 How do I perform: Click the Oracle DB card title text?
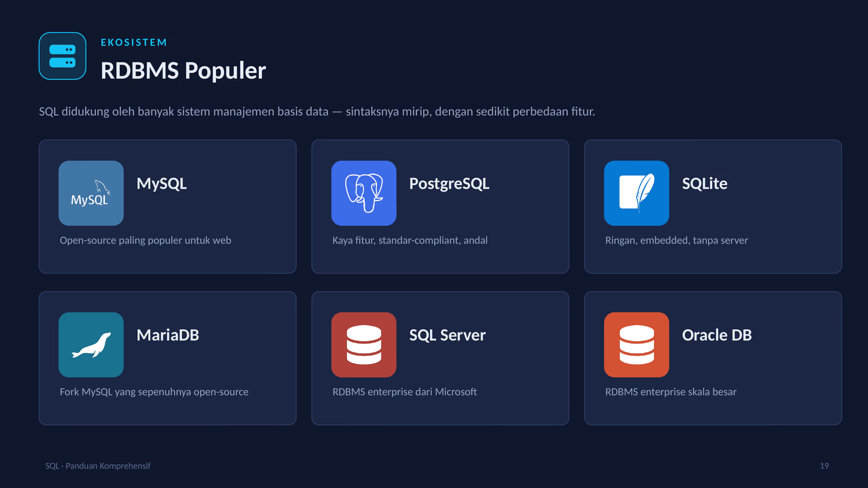coord(717,335)
